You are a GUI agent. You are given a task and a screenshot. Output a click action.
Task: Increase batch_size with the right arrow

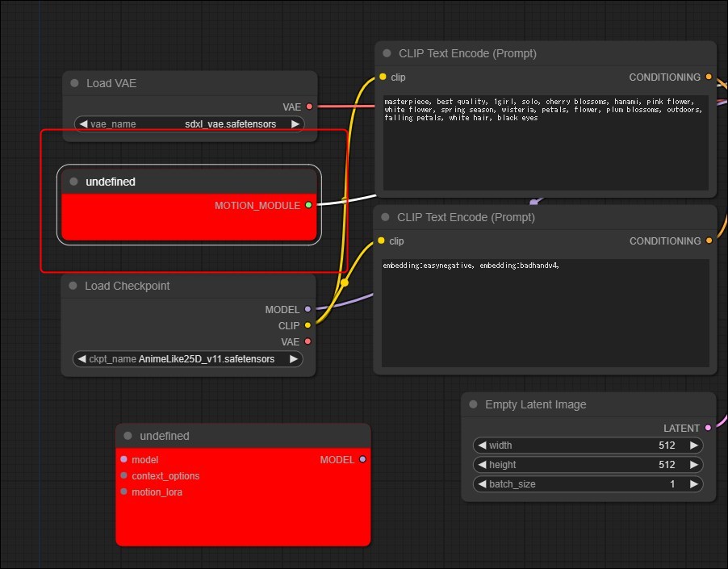pos(693,484)
